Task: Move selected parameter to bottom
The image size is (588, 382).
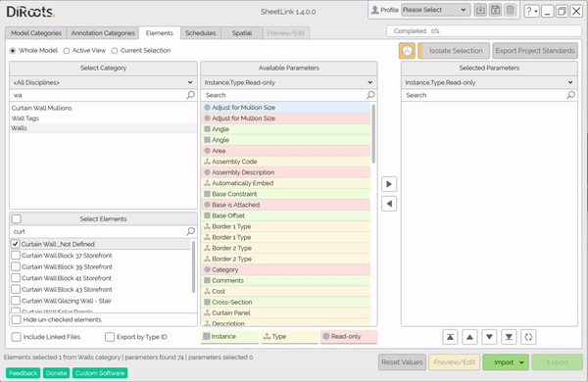Action: coord(509,337)
